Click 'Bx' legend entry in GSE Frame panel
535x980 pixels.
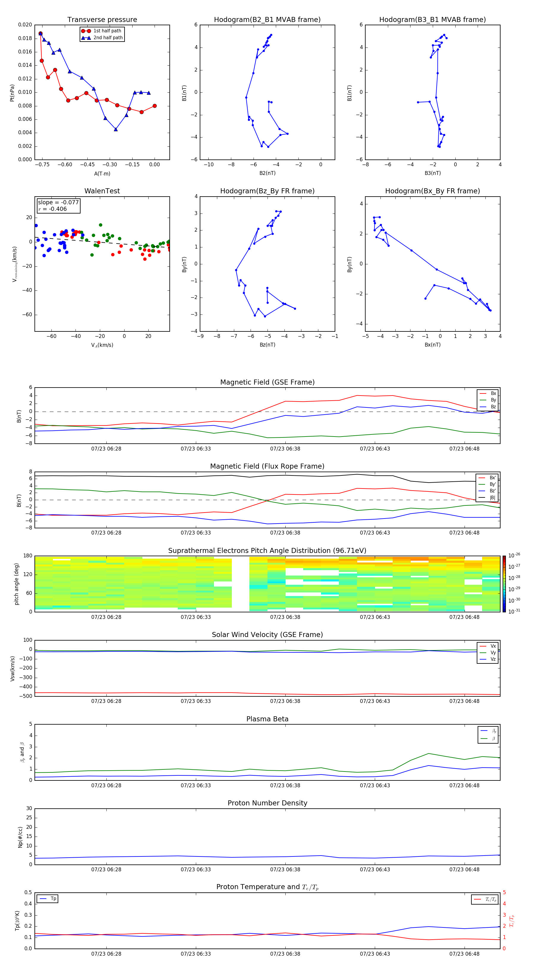(488, 393)
